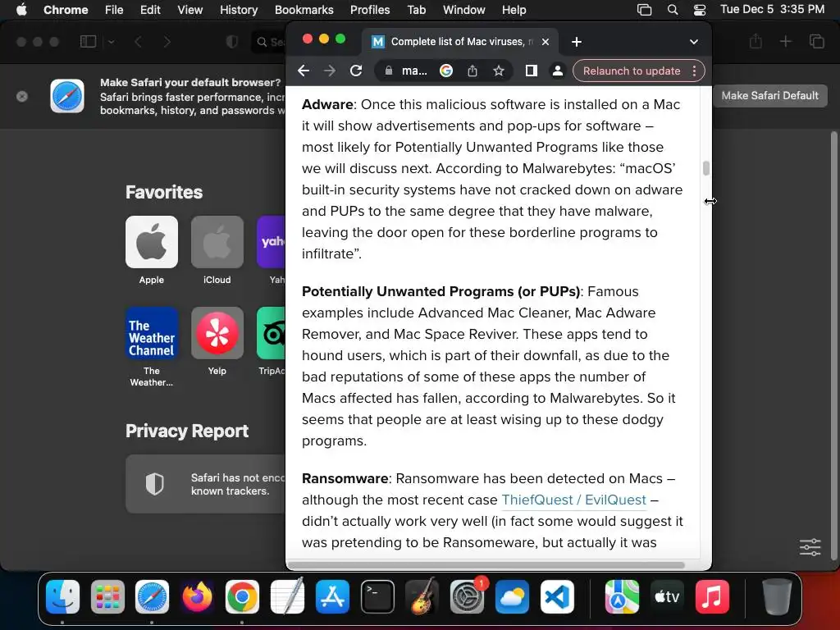Viewport: 840px width, 630px height.
Task: Click Relaunch to update button
Action: (x=632, y=71)
